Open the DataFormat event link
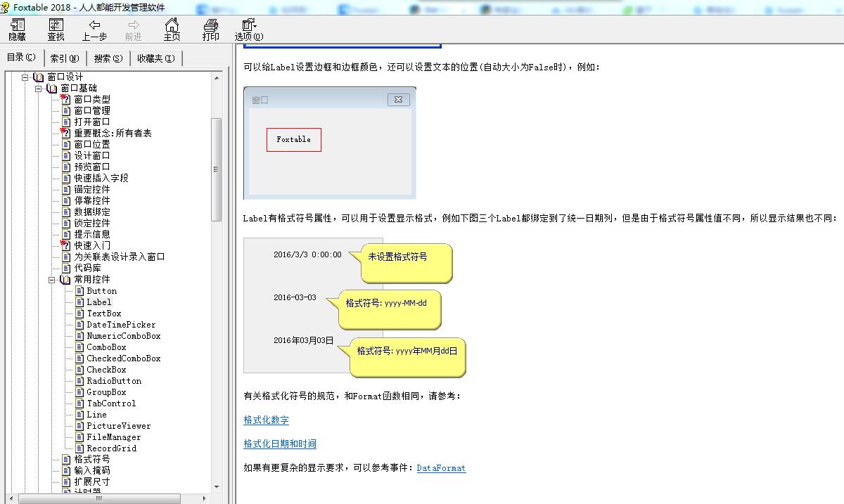The height and width of the screenshot is (504, 844). pos(441,467)
